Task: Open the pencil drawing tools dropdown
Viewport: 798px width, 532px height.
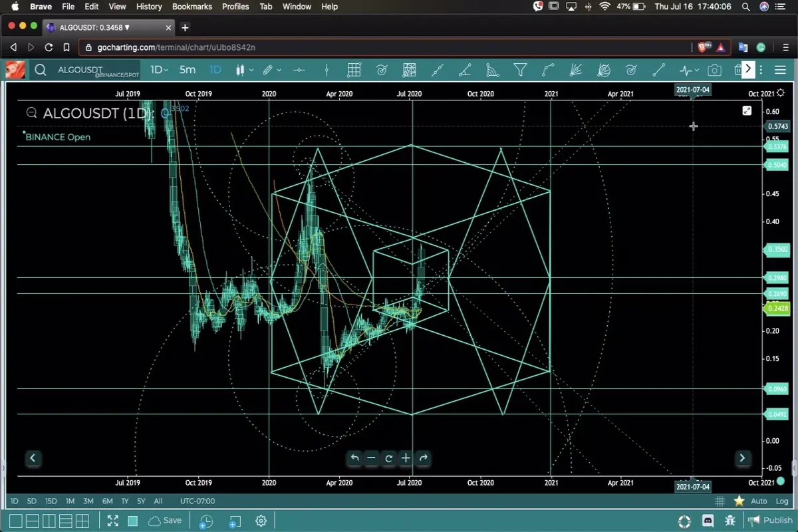Action: pyautogui.click(x=271, y=70)
